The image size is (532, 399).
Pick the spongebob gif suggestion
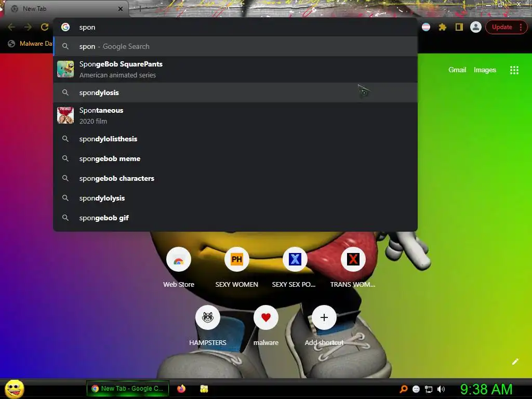pos(235,218)
